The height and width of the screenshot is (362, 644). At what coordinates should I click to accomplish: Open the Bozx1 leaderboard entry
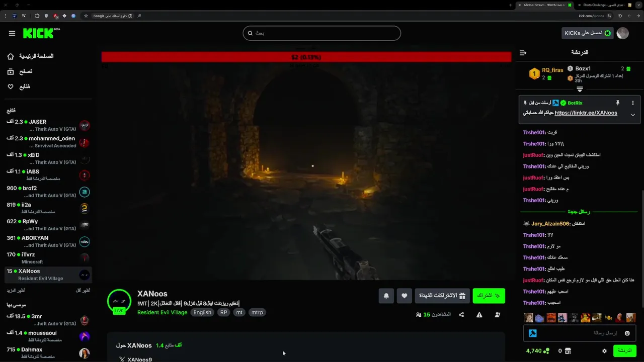(x=599, y=74)
